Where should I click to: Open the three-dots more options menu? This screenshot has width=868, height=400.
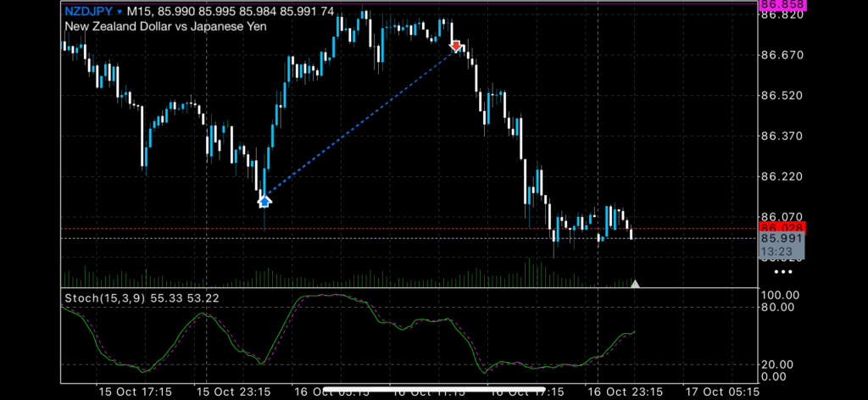[782, 272]
